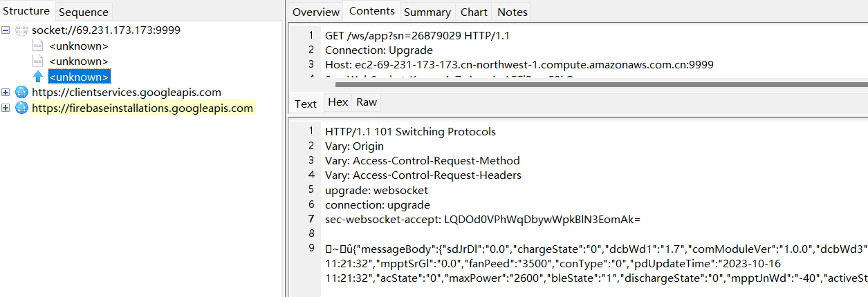Screen dimensions: 868x297
Task: Switch response view to Hex
Action: [x=338, y=102]
